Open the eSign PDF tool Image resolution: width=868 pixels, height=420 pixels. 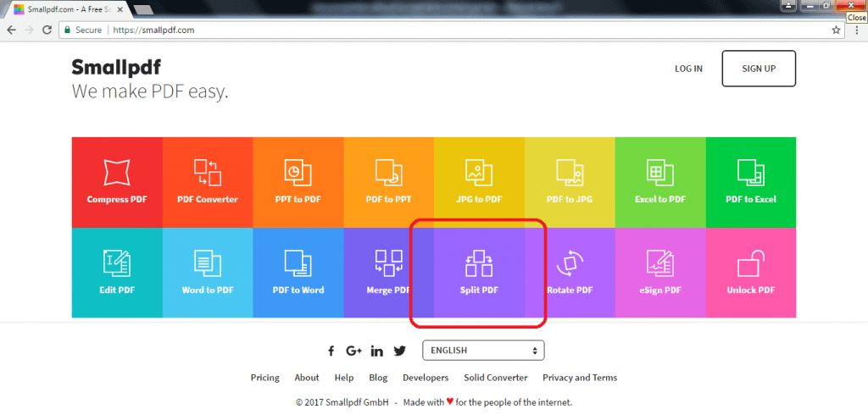point(660,273)
